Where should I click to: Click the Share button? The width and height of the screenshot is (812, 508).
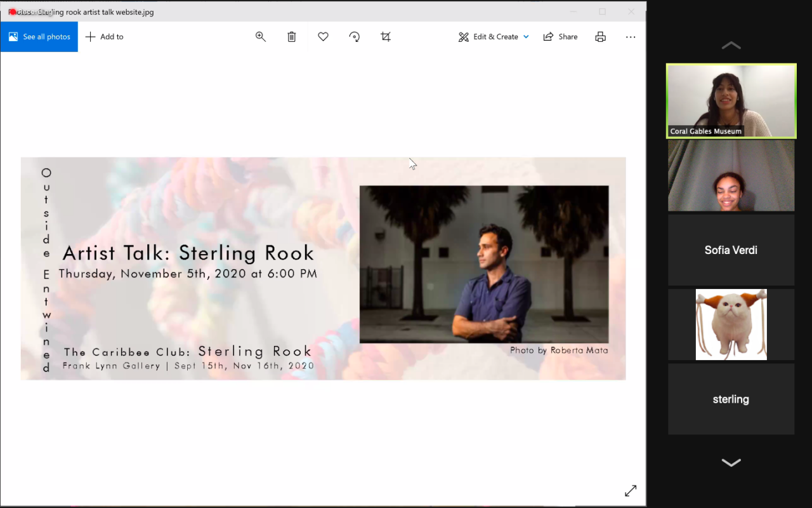560,37
